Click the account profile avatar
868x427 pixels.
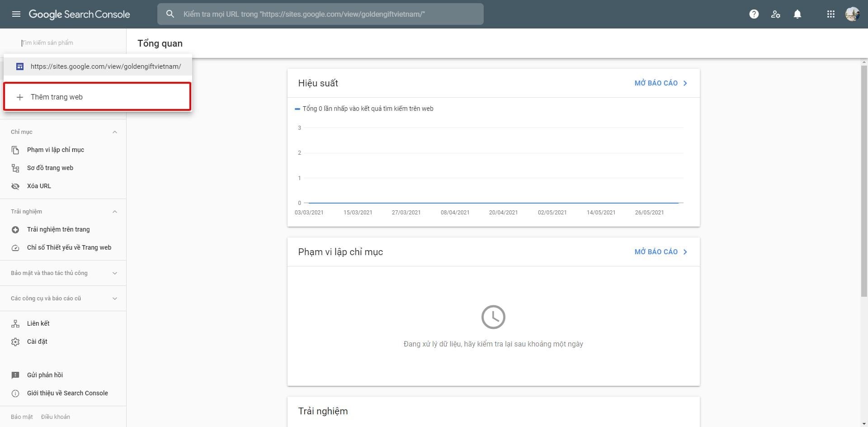[x=852, y=14]
